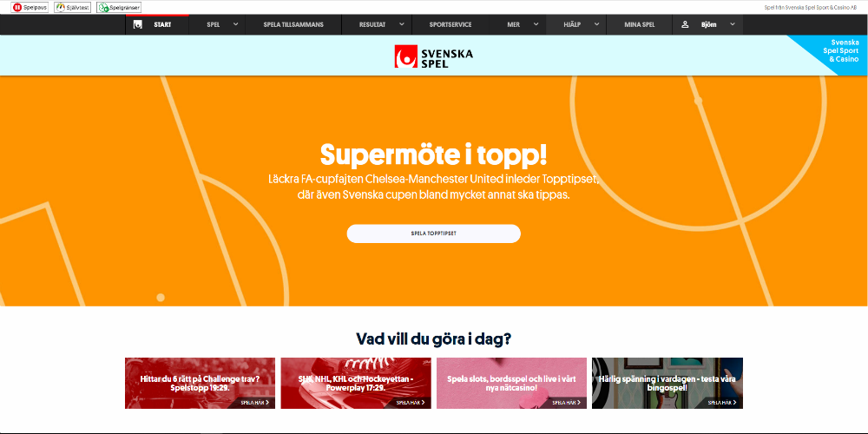Click the Spelpaus icon in the top bar

tap(17, 8)
